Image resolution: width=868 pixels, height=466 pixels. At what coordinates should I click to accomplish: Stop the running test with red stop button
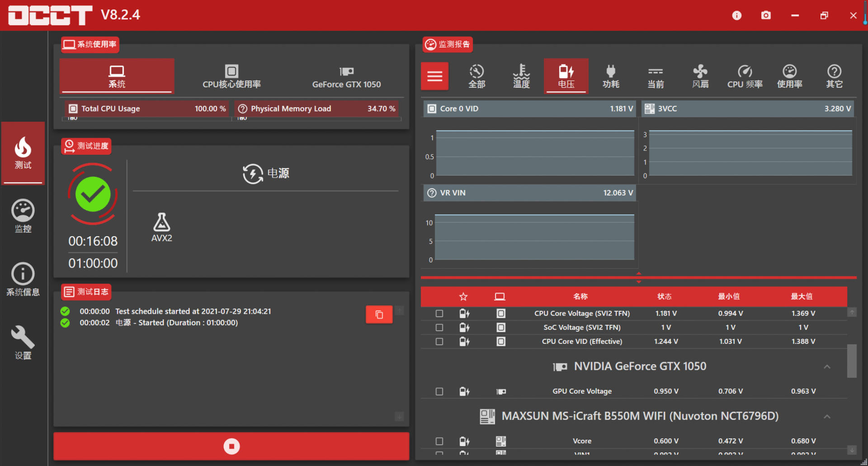tap(231, 446)
